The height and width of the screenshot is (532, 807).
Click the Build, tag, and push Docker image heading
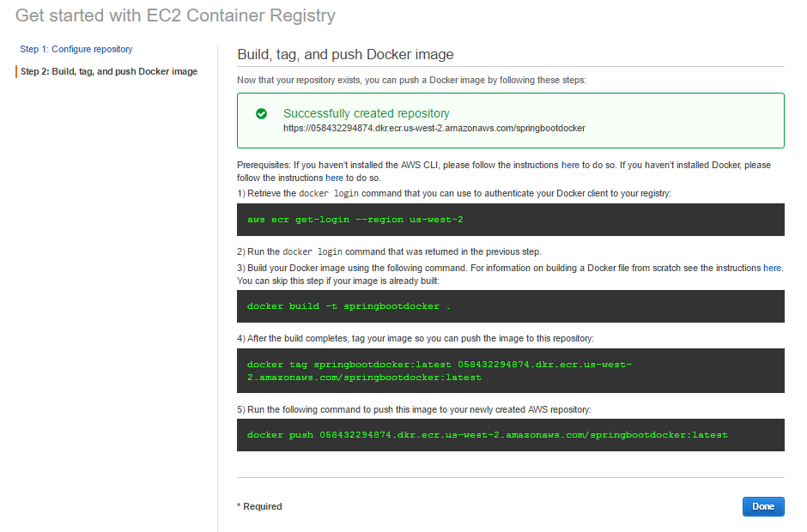click(x=343, y=53)
